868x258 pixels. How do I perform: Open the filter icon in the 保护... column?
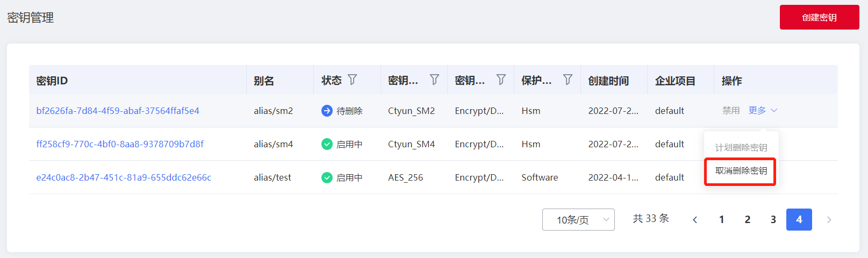pos(568,80)
